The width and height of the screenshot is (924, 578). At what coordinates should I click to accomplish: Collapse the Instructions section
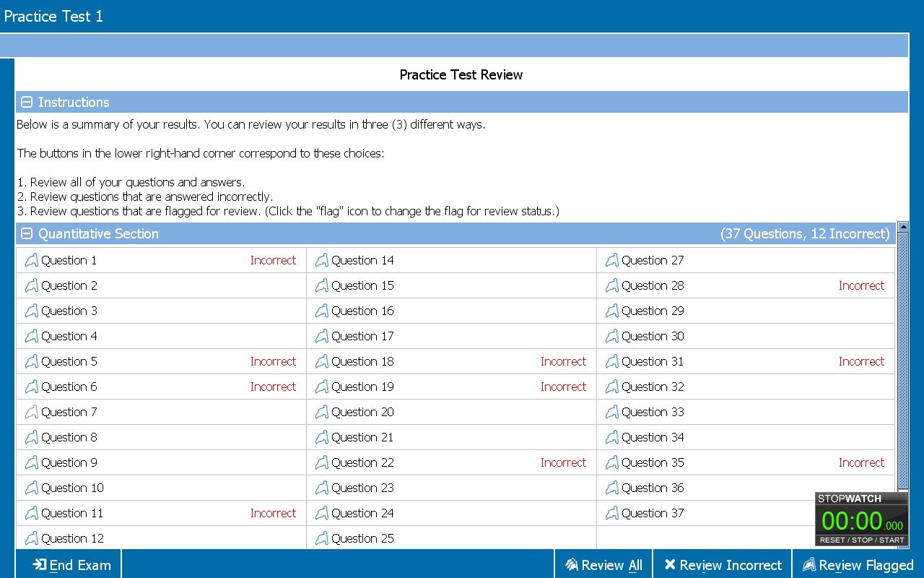tap(27, 103)
